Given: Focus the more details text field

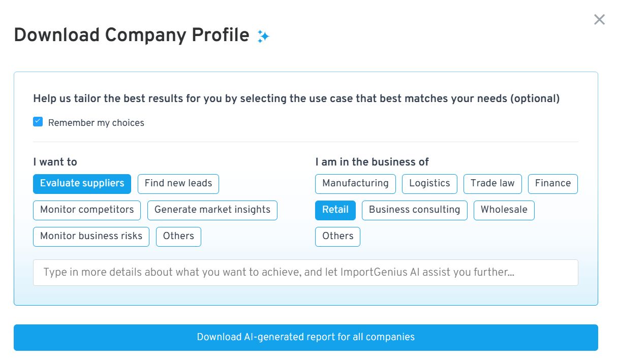Looking at the screenshot, I should 305,273.
